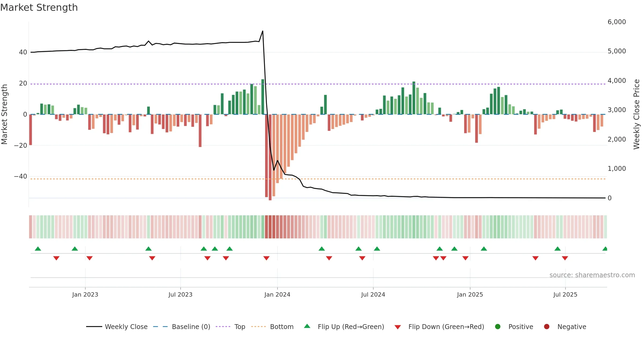This screenshot has height=362, width=644.
Task: Toggle the Top legend entry
Action: tap(230, 327)
